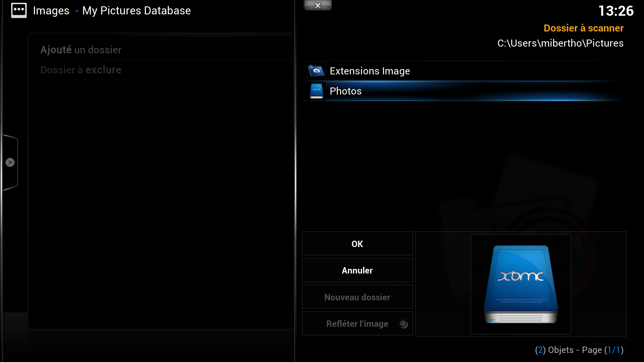
Task: Click the Photos XBMC drive icon
Action: (316, 91)
